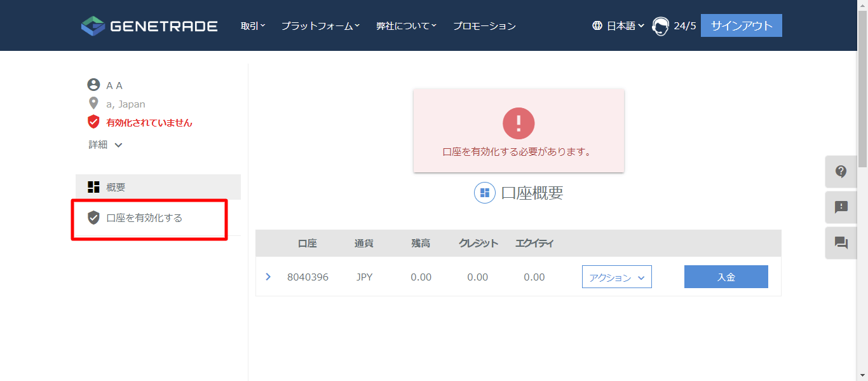The width and height of the screenshot is (868, 381).
Task: Click the 24/5 support headset icon
Action: point(660,25)
